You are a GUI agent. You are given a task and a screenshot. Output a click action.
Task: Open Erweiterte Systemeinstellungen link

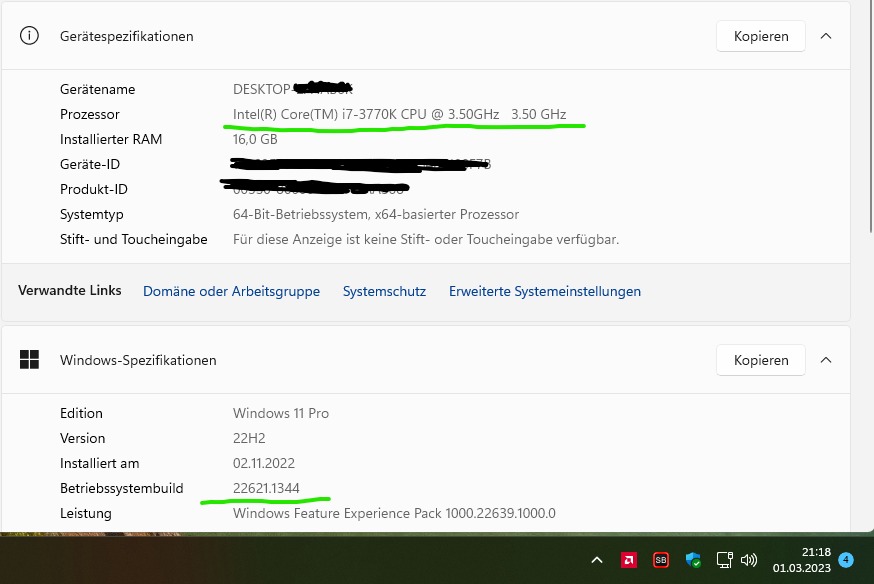click(x=545, y=291)
